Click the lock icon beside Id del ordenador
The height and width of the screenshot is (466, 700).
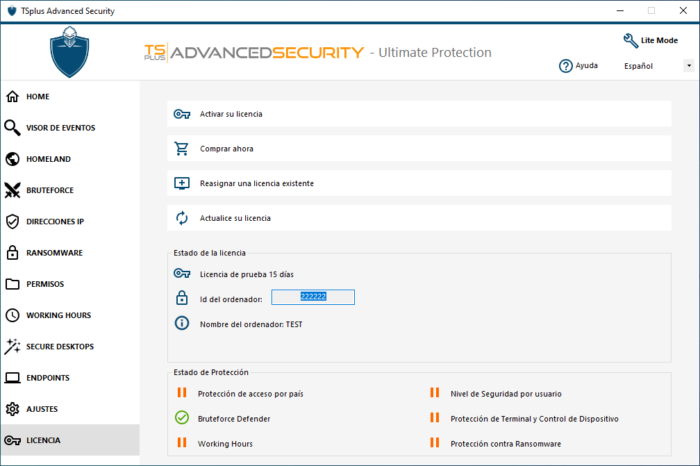point(182,298)
